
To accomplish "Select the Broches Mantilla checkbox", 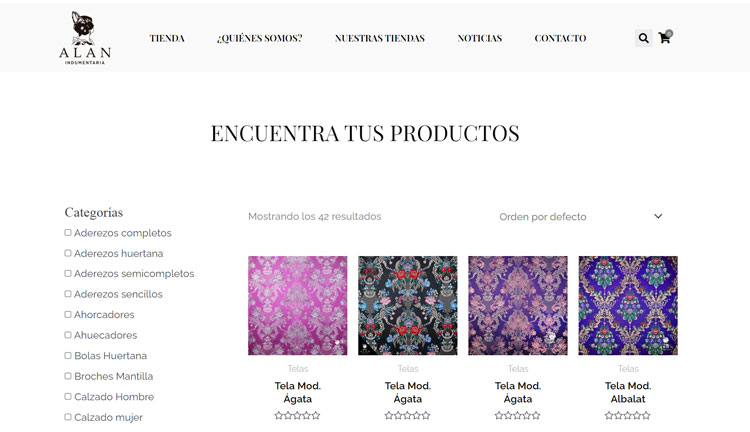I will click(68, 376).
